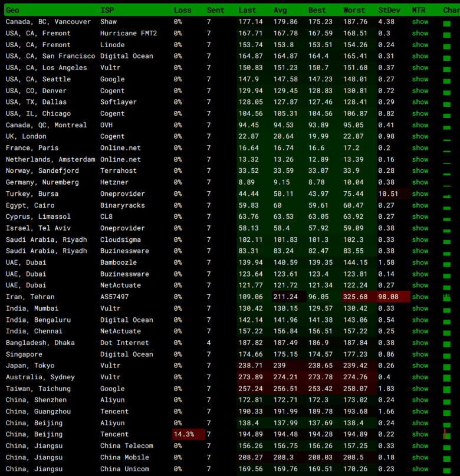
Task: Click the ISP column header
Action: (x=107, y=10)
